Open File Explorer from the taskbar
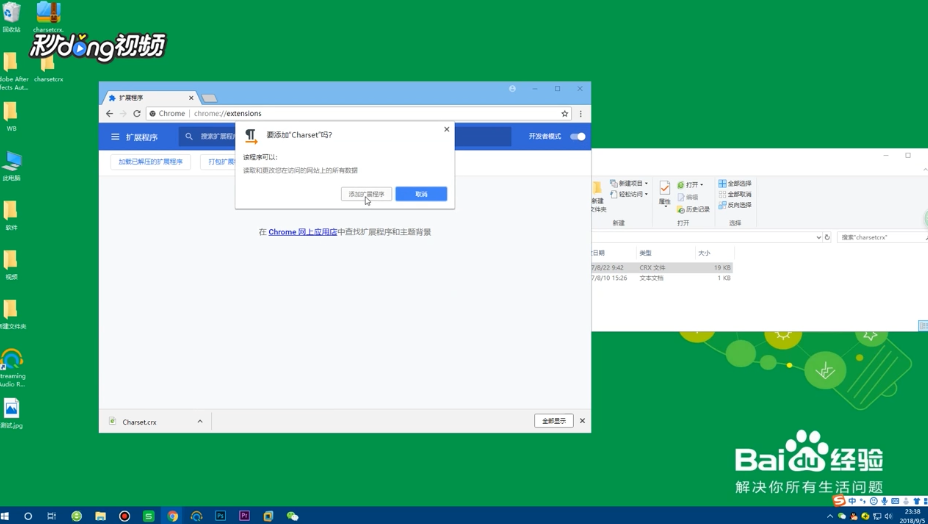 tap(101, 516)
